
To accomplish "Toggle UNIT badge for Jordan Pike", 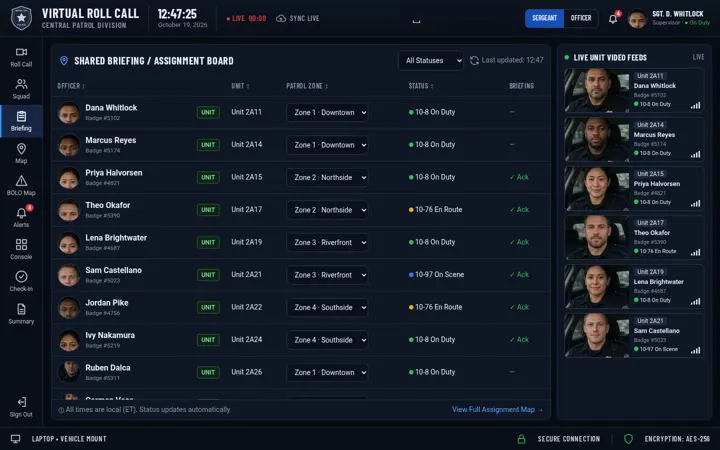I will (208, 307).
